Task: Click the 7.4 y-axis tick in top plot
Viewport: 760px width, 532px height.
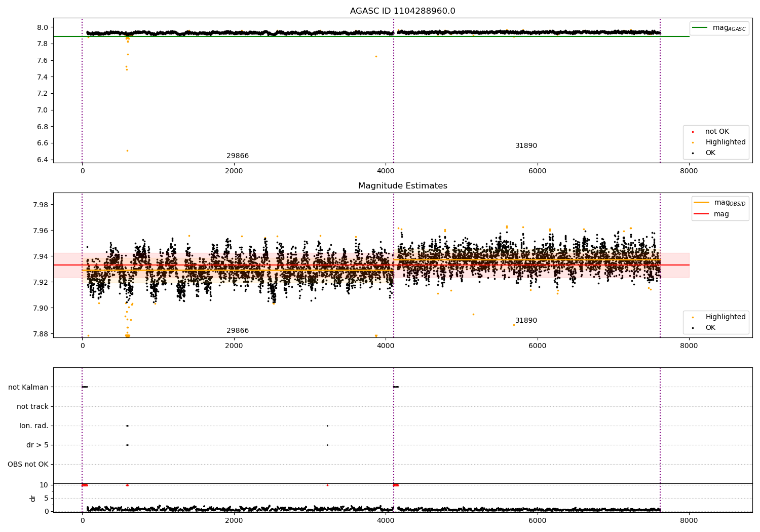Action: click(43, 77)
